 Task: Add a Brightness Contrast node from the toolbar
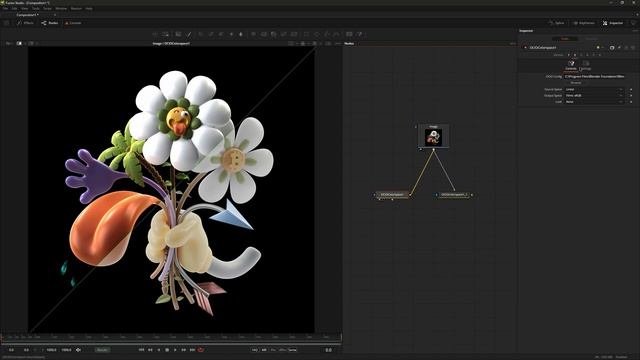point(231,34)
